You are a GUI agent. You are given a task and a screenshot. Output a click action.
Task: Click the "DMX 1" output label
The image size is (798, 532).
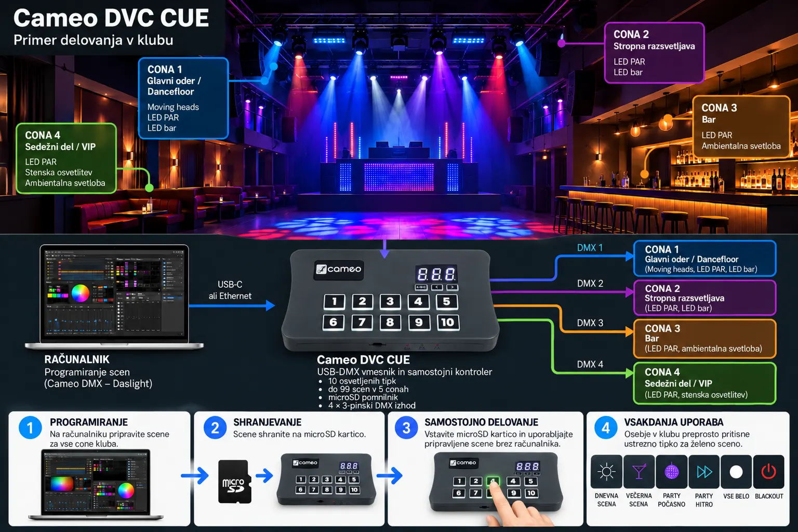point(590,248)
